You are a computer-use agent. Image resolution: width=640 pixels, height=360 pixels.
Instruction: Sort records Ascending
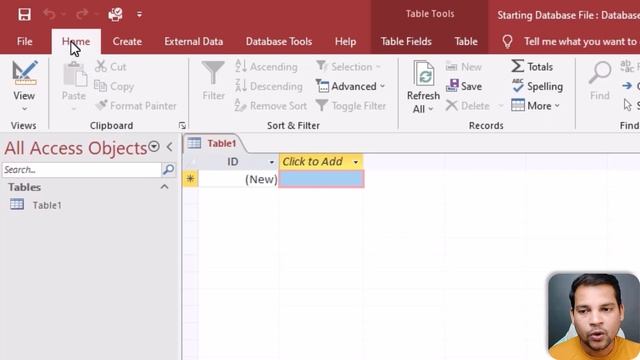(x=266, y=67)
